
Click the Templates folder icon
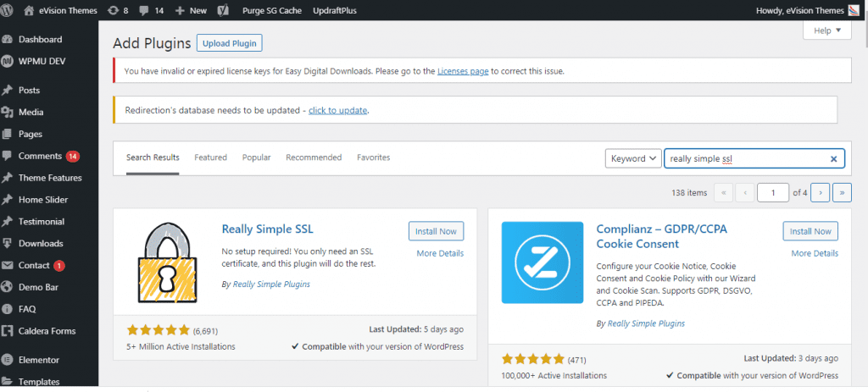7,382
